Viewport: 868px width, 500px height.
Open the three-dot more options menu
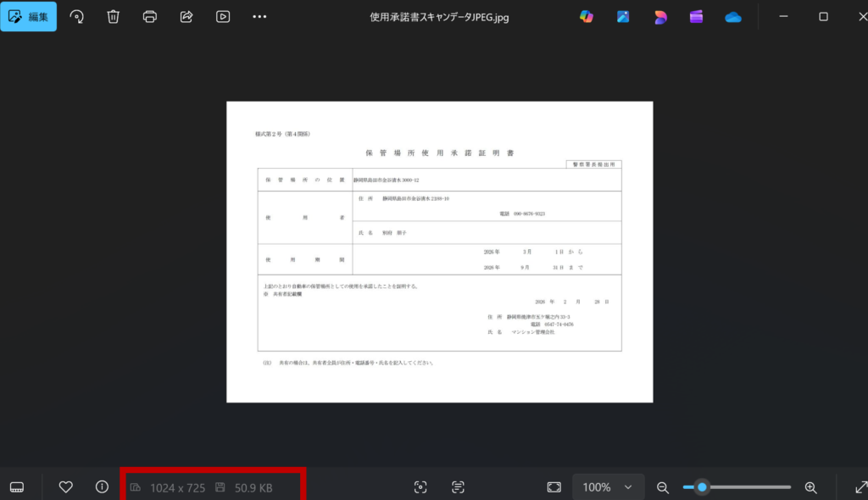(259, 16)
